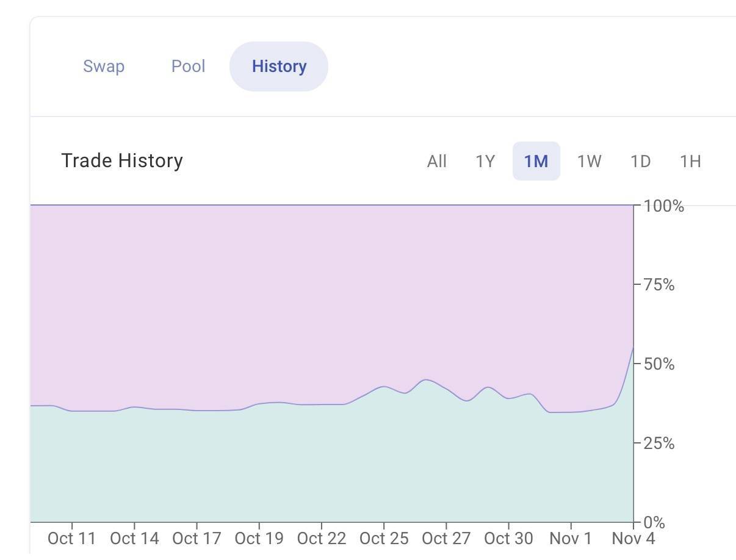
Task: Click the Nov 4 date label
Action: coord(633,539)
